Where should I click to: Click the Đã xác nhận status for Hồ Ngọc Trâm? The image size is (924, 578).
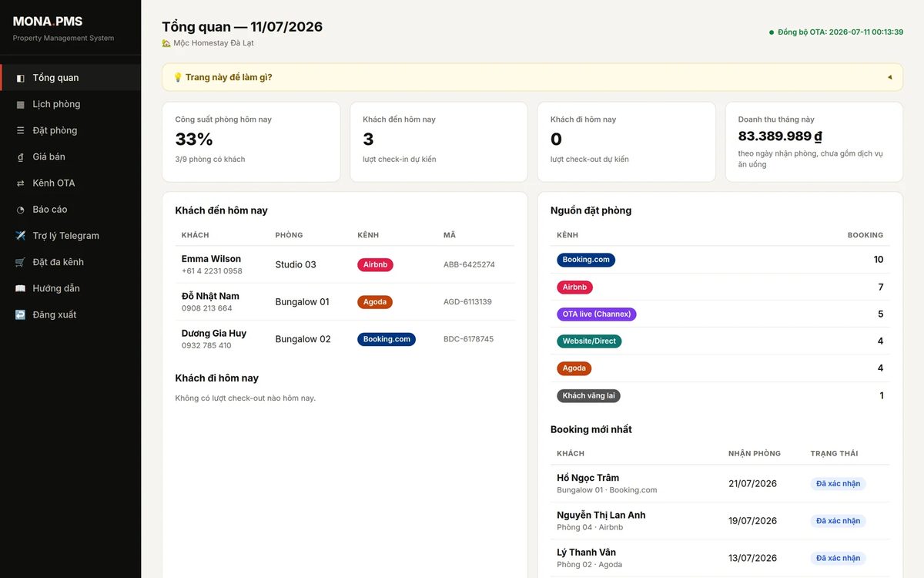838,484
